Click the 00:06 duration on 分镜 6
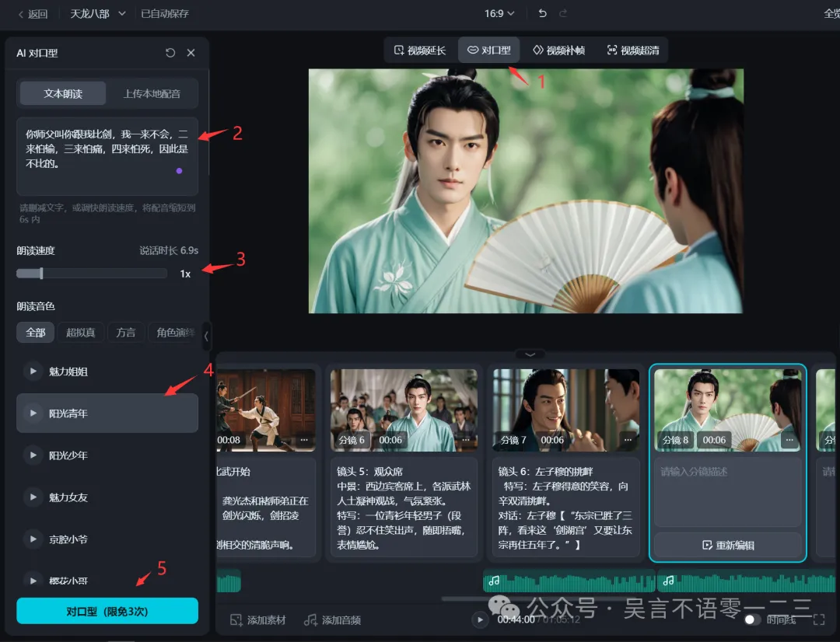This screenshot has width=840, height=642. pos(390,440)
